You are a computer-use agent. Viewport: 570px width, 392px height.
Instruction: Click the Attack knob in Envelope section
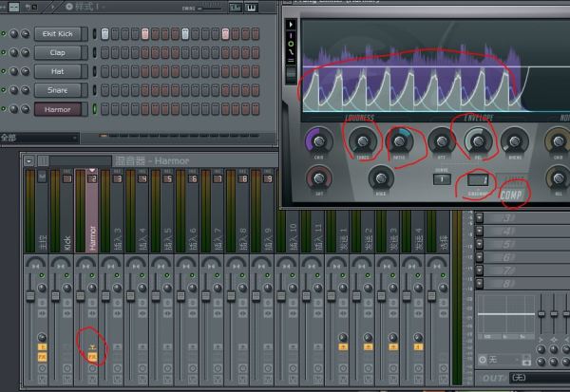click(x=442, y=141)
